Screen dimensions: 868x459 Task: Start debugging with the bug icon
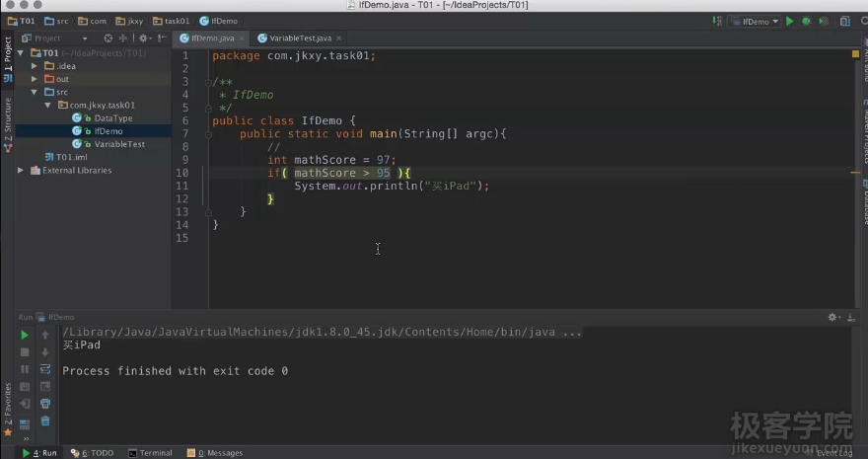pyautogui.click(x=806, y=21)
